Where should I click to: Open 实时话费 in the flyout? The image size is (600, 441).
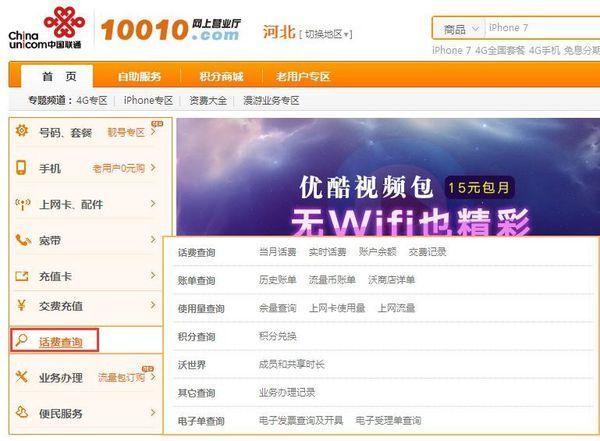click(328, 252)
